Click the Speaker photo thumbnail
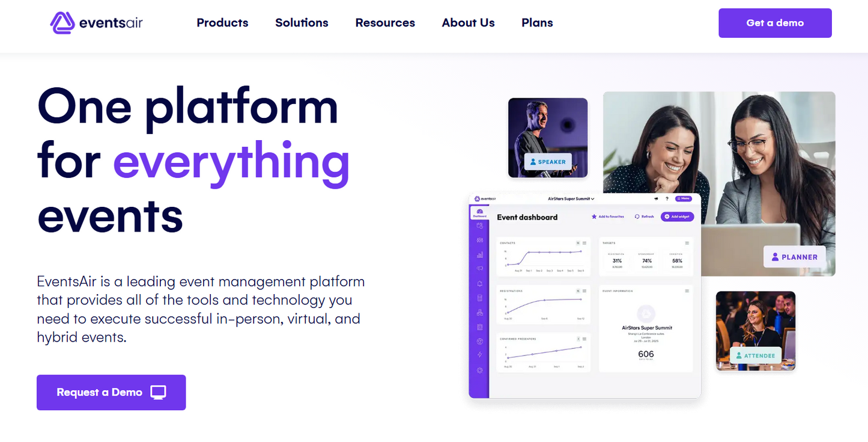This screenshot has width=868, height=442. coord(547,137)
